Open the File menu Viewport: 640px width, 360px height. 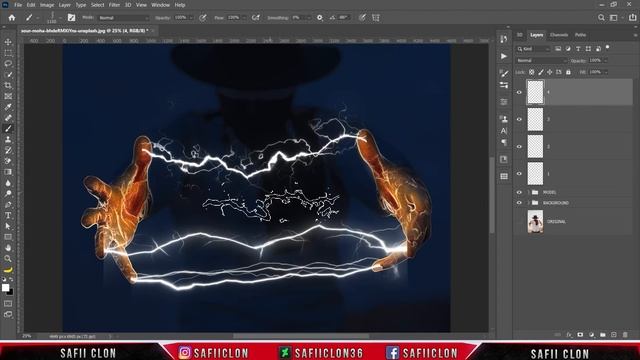click(18, 5)
